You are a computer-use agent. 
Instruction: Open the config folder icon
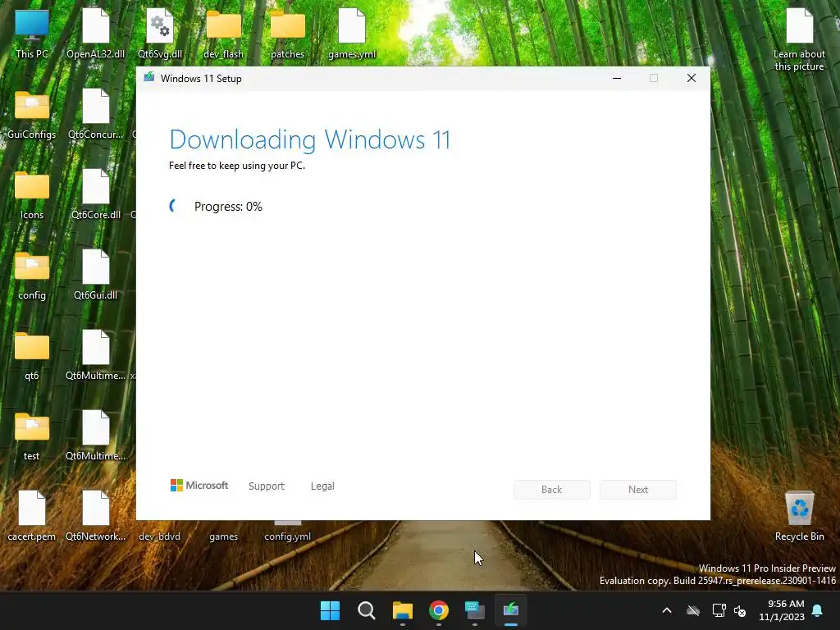coord(32,275)
